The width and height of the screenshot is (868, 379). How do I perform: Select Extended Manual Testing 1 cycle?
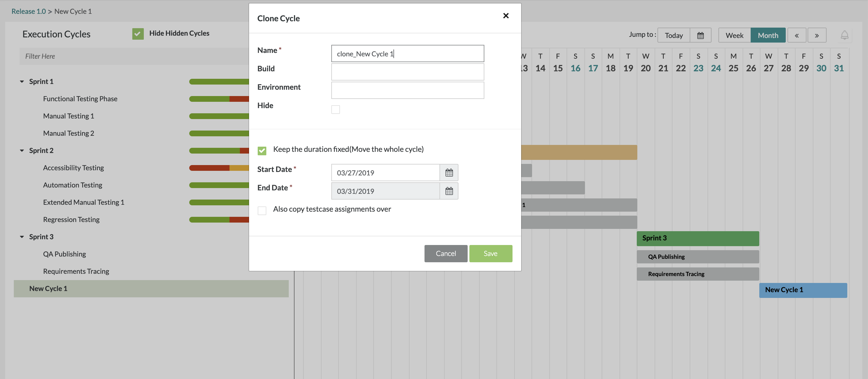[84, 202]
